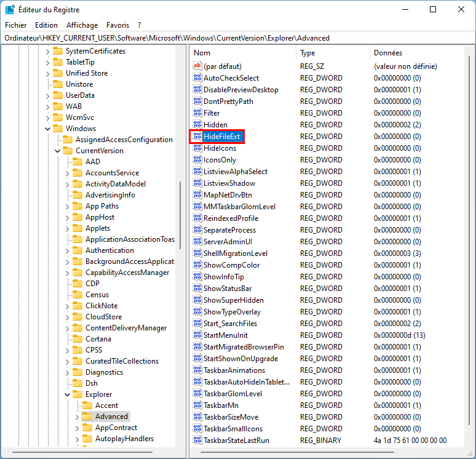Select the HideFileExt DWORD value icon
The image size is (476, 459).
click(x=197, y=137)
